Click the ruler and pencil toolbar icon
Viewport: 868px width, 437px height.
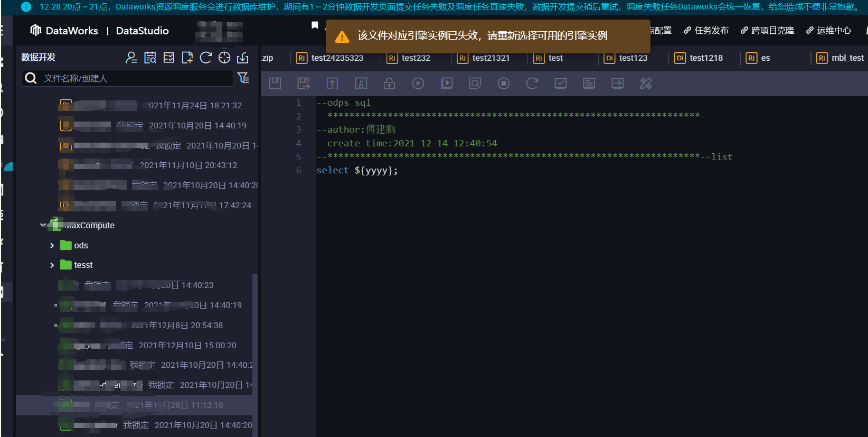click(x=646, y=83)
